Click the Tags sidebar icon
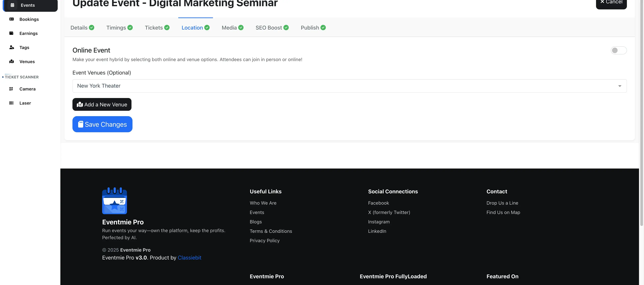 pyautogui.click(x=12, y=47)
